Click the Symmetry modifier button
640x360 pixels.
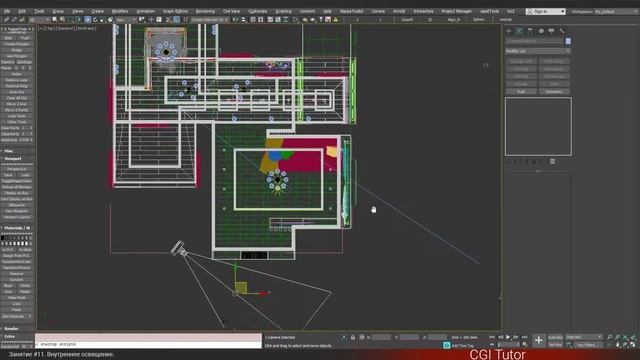click(554, 92)
